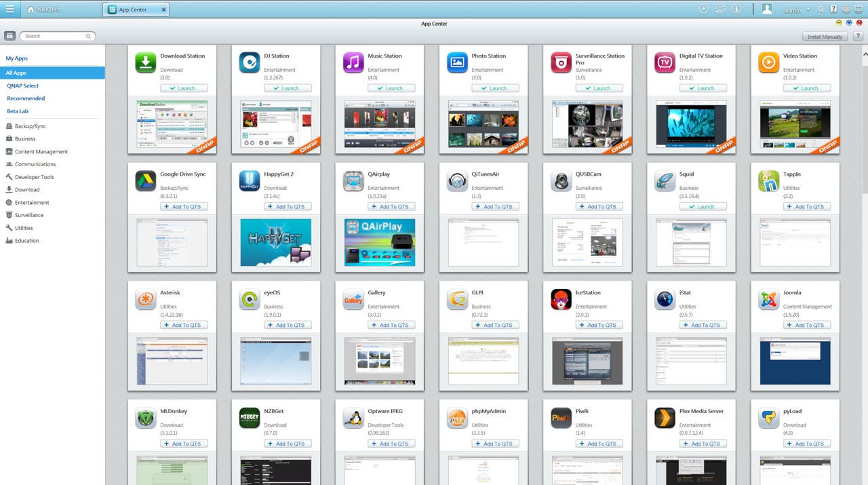Viewport: 868px width, 485px height.
Task: Click the IceStation app icon
Action: pyautogui.click(x=561, y=299)
